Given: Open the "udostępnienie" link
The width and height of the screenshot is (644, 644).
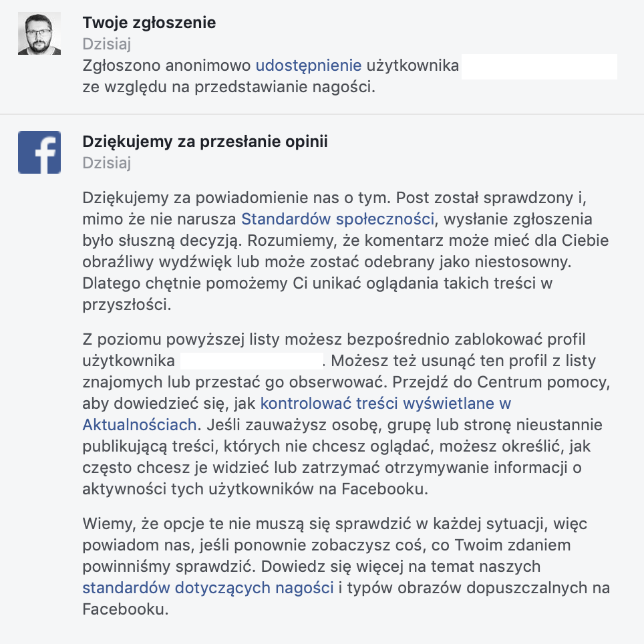Looking at the screenshot, I should (309, 65).
